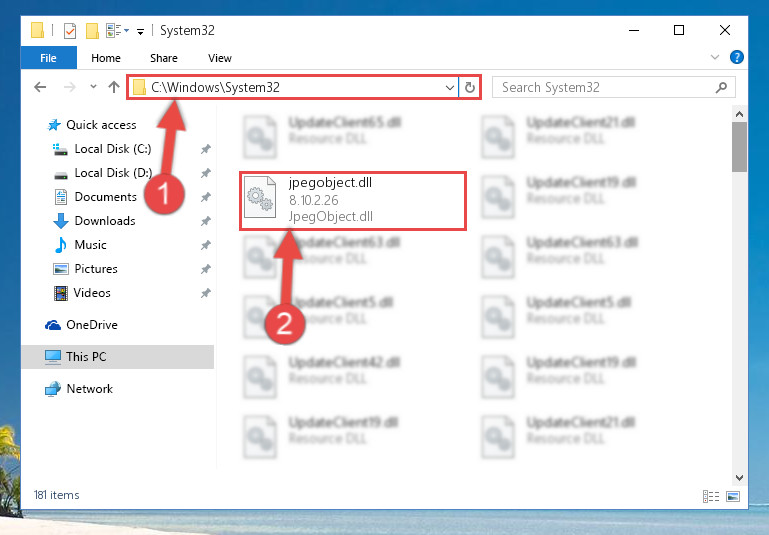Click the vertical scrollbar thumb
Image resolution: width=769 pixels, height=535 pixels.
click(740, 147)
